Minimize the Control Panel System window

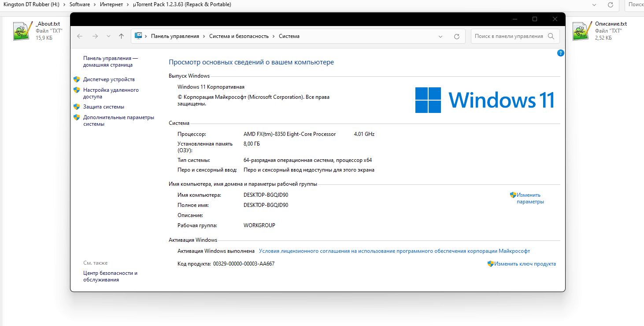click(x=514, y=19)
